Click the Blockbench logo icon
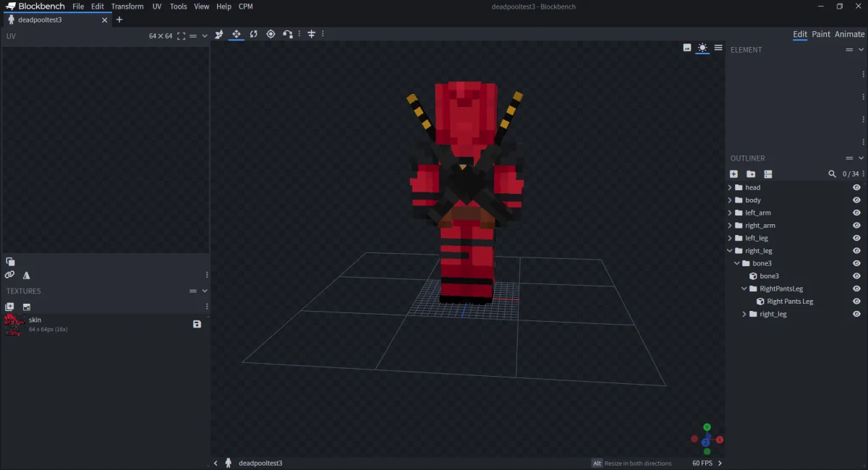Screen dimensions: 868x470 [x=11, y=6]
